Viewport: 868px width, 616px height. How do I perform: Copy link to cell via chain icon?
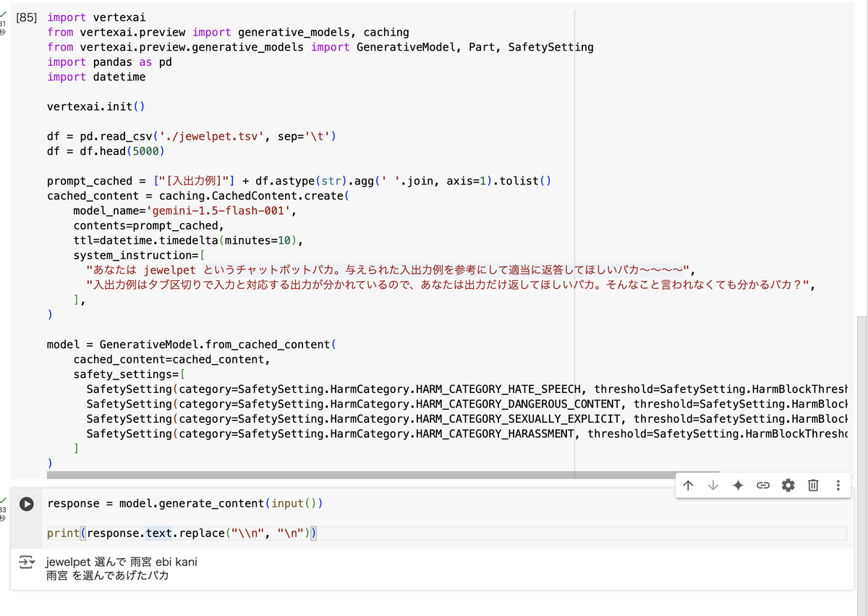[x=763, y=486]
